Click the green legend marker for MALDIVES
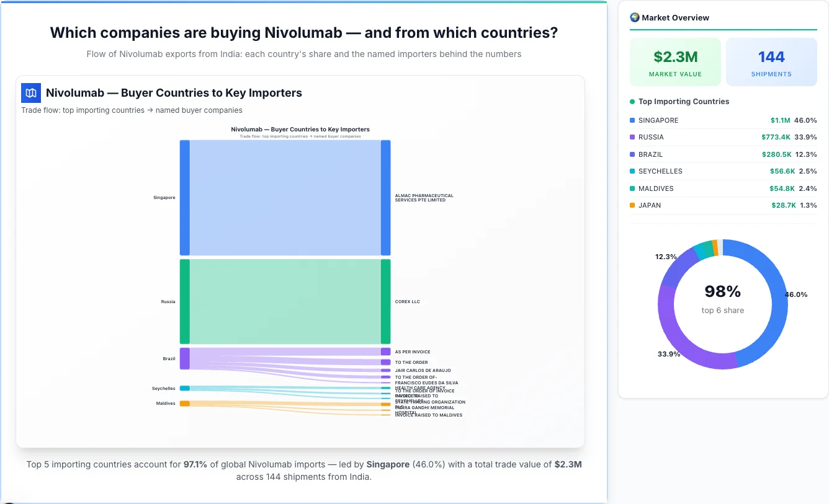Screen dimensions: 829x504 [x=632, y=188]
